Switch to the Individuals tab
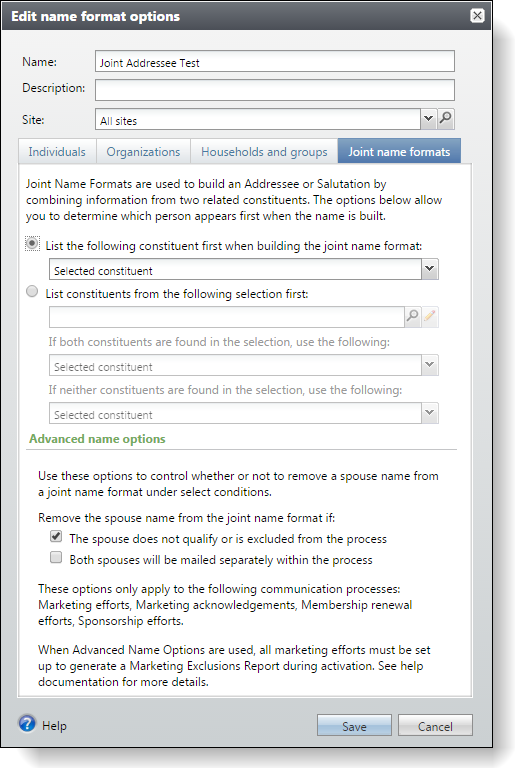 (57, 152)
